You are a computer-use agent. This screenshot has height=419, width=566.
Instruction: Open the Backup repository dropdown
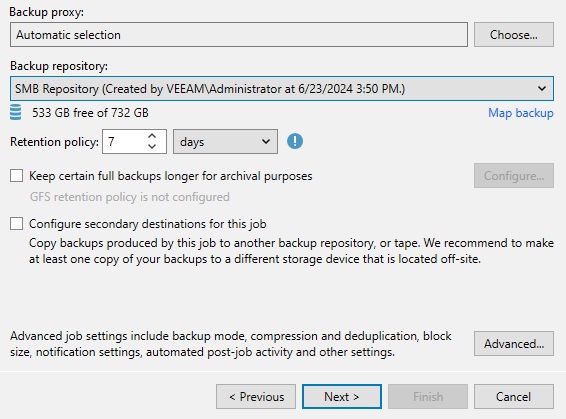point(282,88)
